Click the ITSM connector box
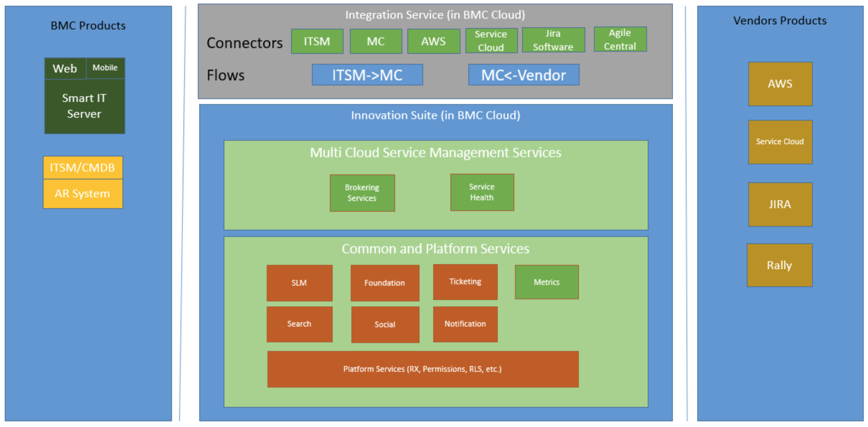This screenshot has height=427, width=868. pyautogui.click(x=317, y=41)
